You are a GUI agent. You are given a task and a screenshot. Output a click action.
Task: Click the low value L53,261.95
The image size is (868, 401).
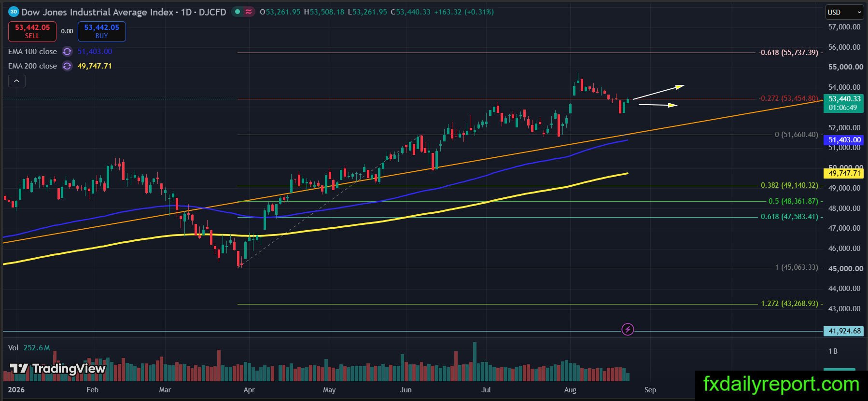(367, 12)
